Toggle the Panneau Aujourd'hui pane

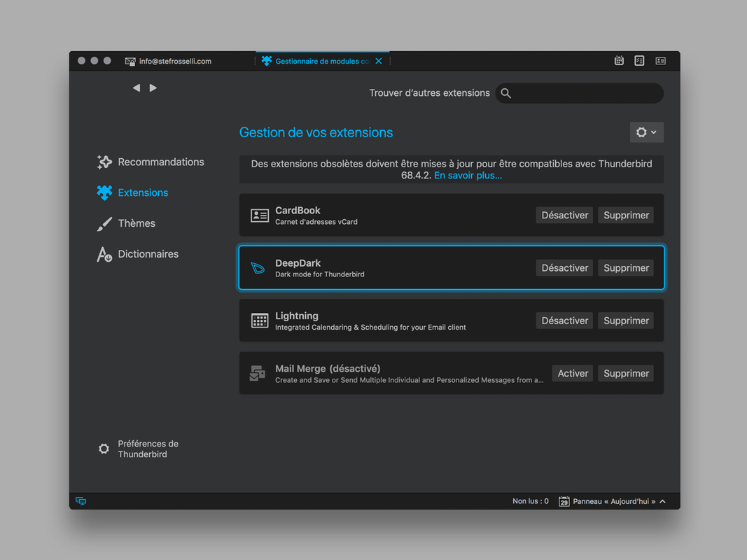[612, 501]
